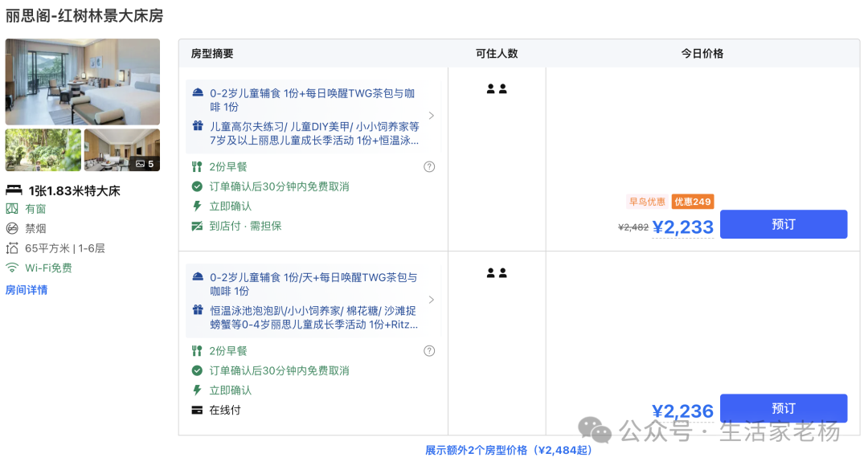The width and height of the screenshot is (868, 466).
Task: Click the 房型摘要 column header
Action: (x=212, y=54)
